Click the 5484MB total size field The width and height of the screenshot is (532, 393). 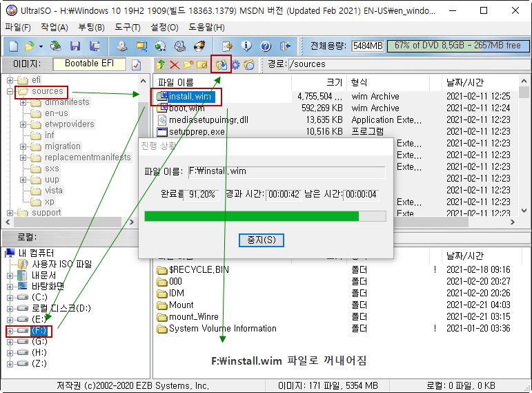pyautogui.click(x=368, y=46)
